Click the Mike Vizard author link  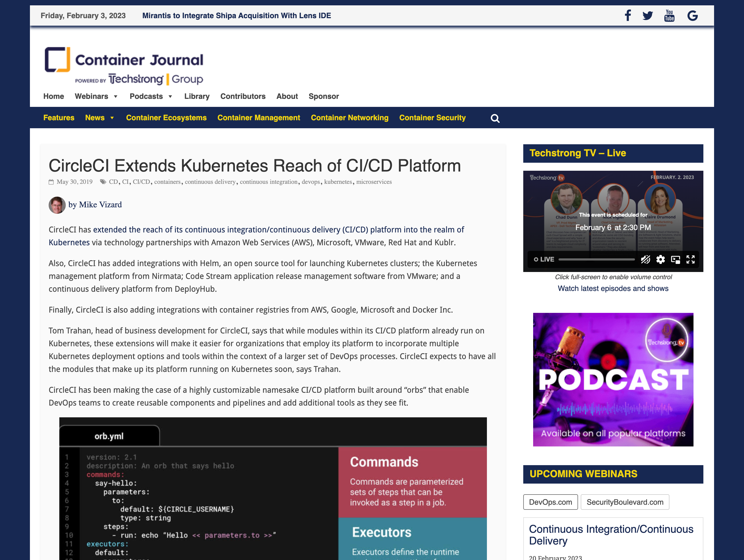coord(100,204)
